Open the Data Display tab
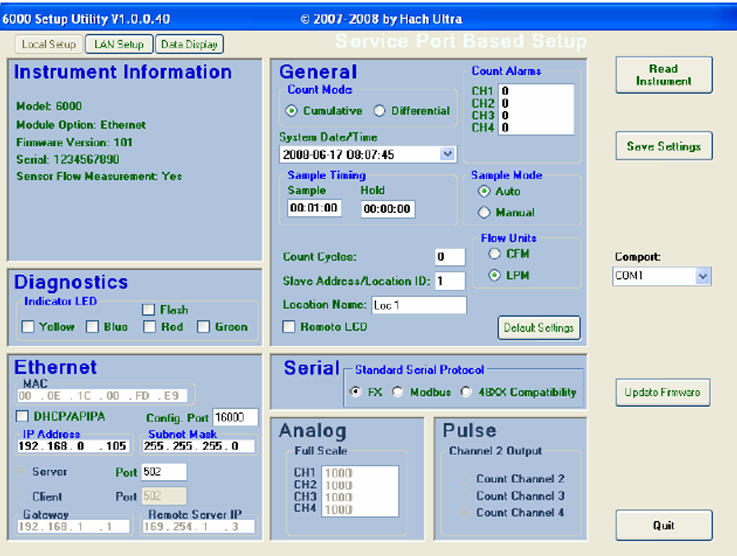Image resolution: width=737 pixels, height=556 pixels. pyautogui.click(x=190, y=44)
